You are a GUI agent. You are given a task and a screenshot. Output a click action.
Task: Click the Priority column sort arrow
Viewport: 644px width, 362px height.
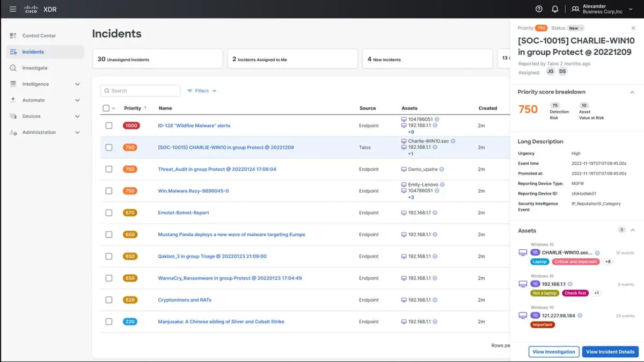pos(145,108)
